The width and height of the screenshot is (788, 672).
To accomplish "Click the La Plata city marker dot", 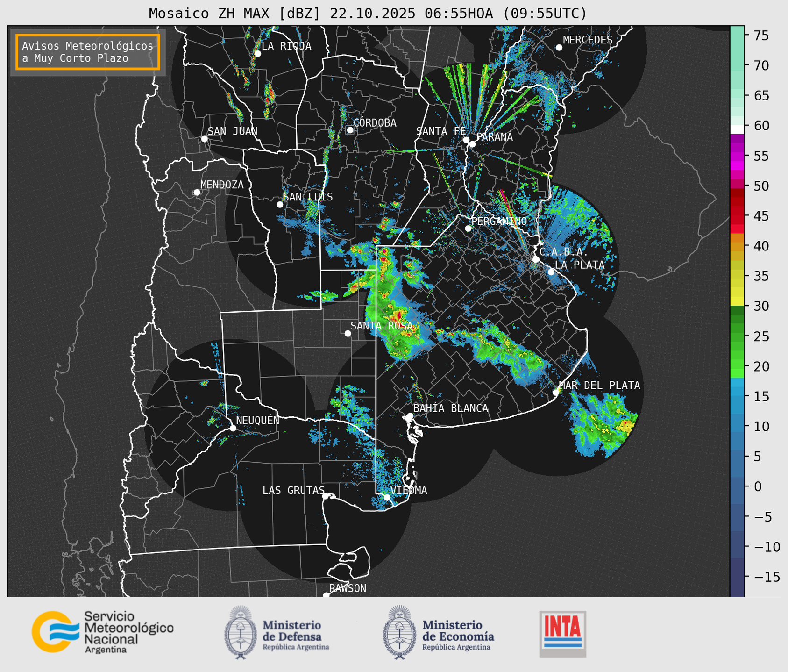I will tap(551, 272).
